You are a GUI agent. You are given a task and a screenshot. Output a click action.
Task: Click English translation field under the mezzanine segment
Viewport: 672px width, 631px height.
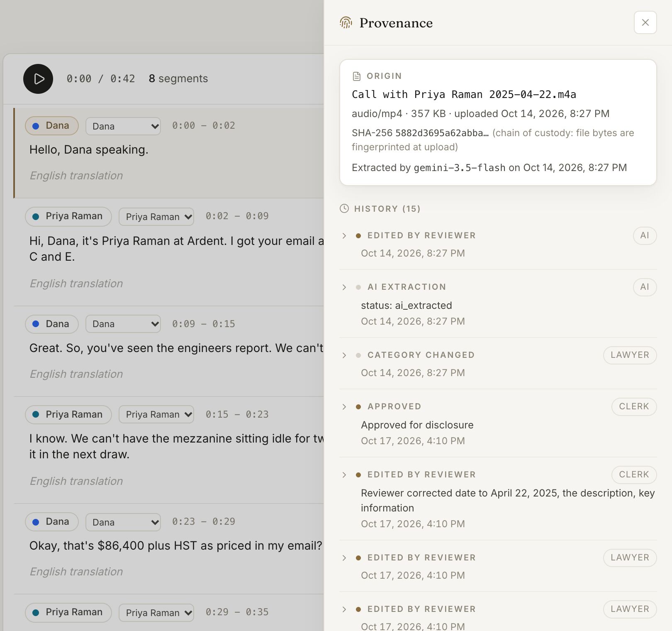click(76, 481)
